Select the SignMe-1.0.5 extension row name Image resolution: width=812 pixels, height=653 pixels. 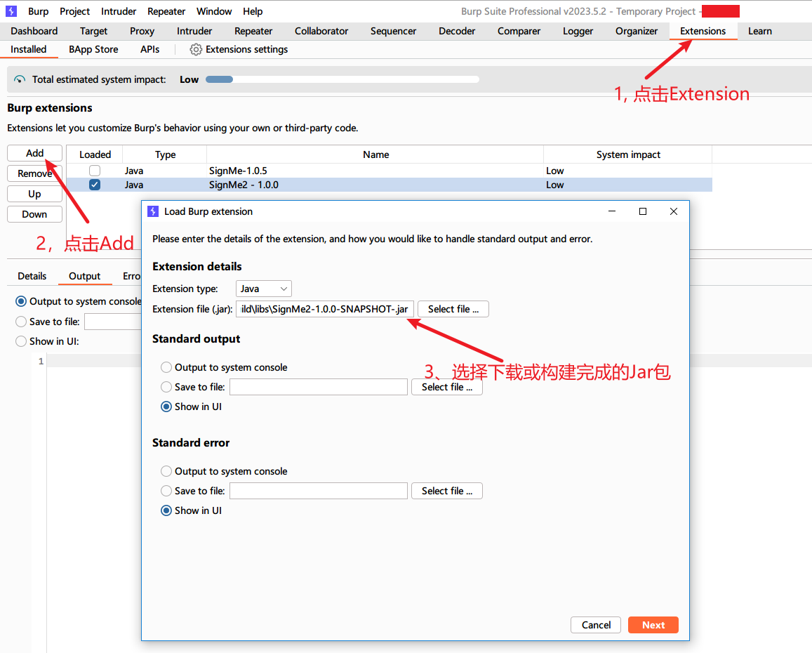[238, 171]
